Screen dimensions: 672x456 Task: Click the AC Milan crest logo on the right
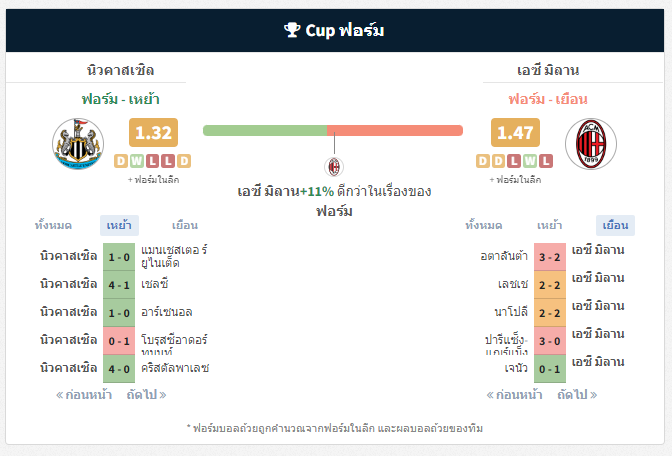click(591, 144)
